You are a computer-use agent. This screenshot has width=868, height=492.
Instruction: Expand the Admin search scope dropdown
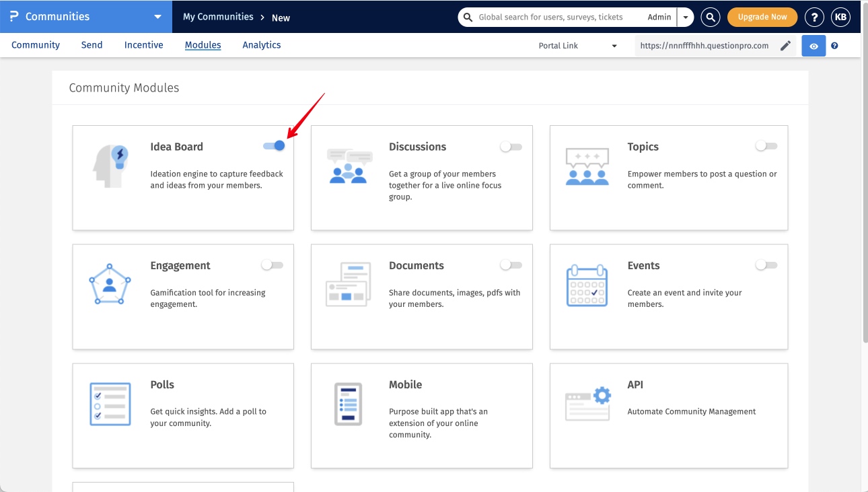(685, 17)
